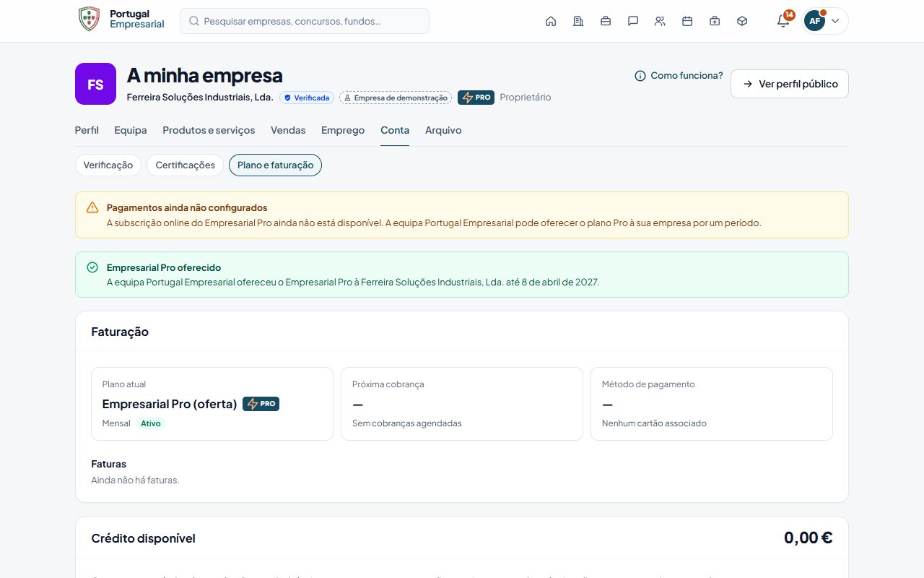The width and height of the screenshot is (924, 578).
Task: Click the Nenhum cartão associado text
Action: 654,423
